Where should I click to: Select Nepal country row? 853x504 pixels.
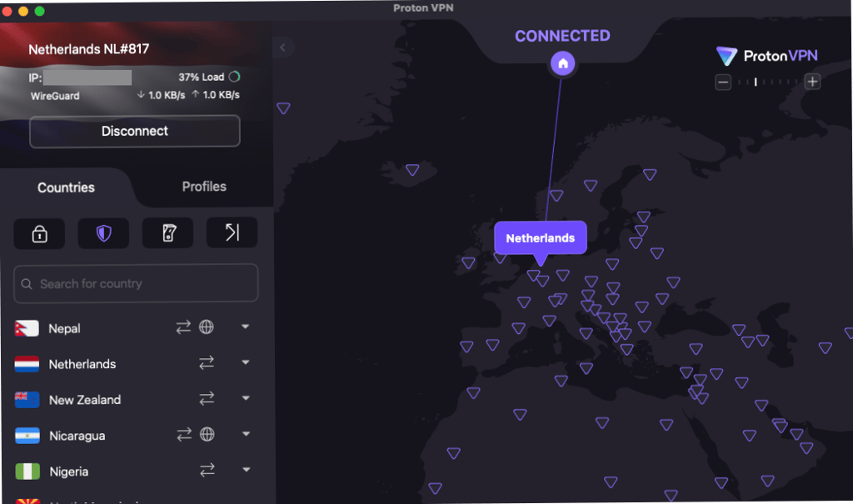[x=136, y=327]
